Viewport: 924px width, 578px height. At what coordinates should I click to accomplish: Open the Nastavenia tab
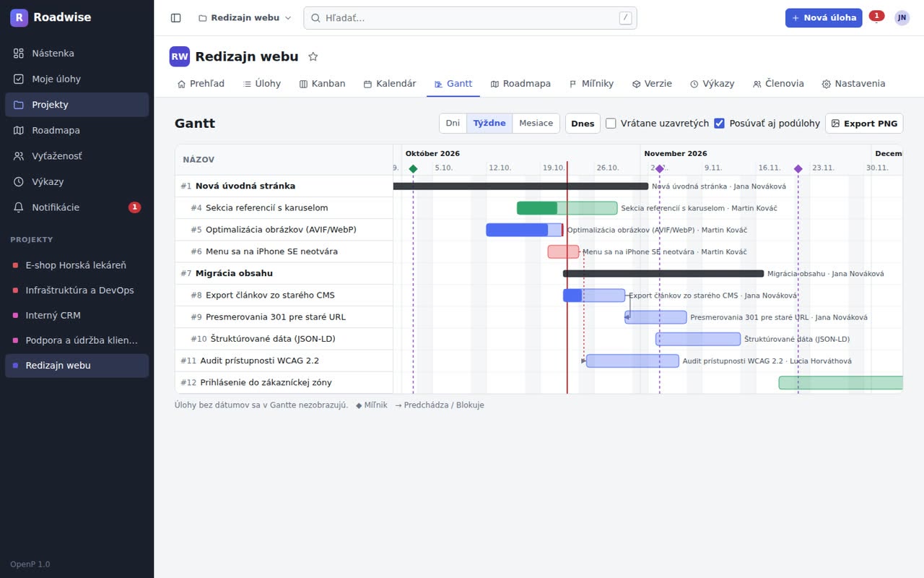[x=853, y=84]
